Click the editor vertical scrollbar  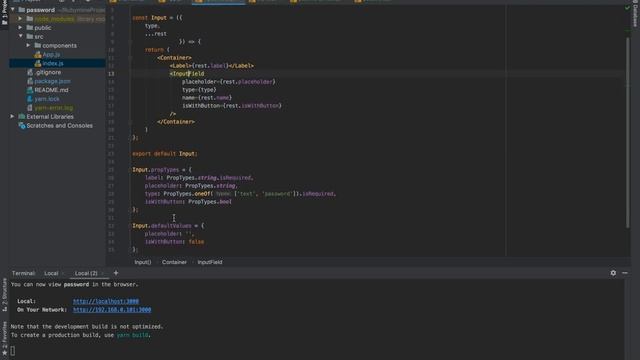627,133
